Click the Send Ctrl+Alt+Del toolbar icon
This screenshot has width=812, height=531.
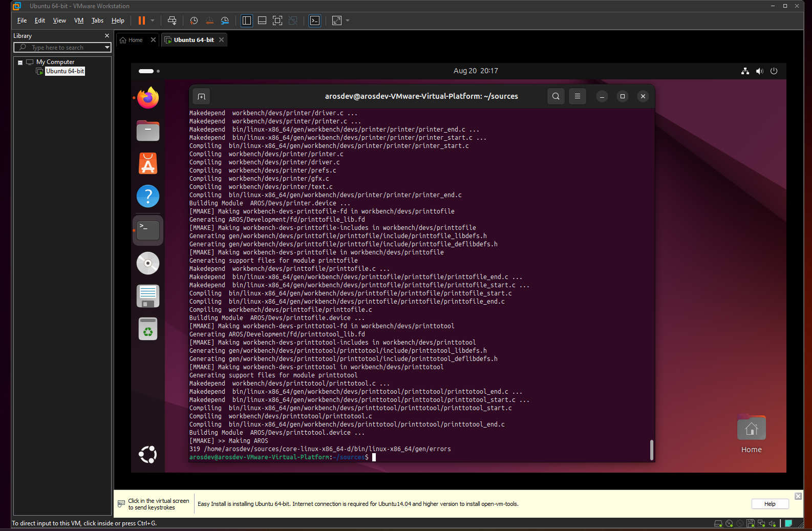tap(172, 20)
